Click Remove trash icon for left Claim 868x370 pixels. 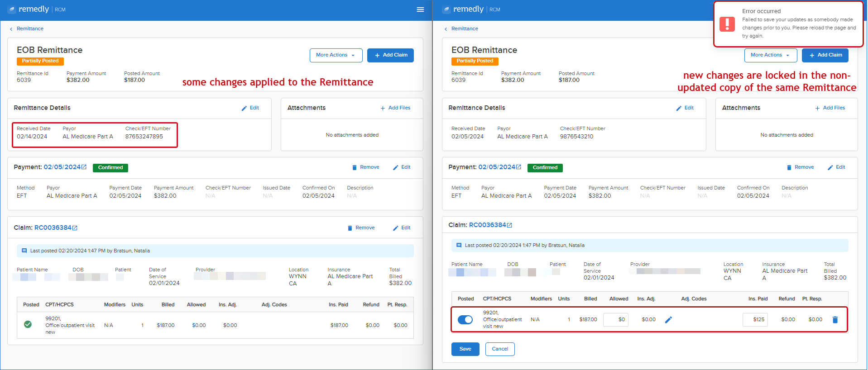click(350, 228)
